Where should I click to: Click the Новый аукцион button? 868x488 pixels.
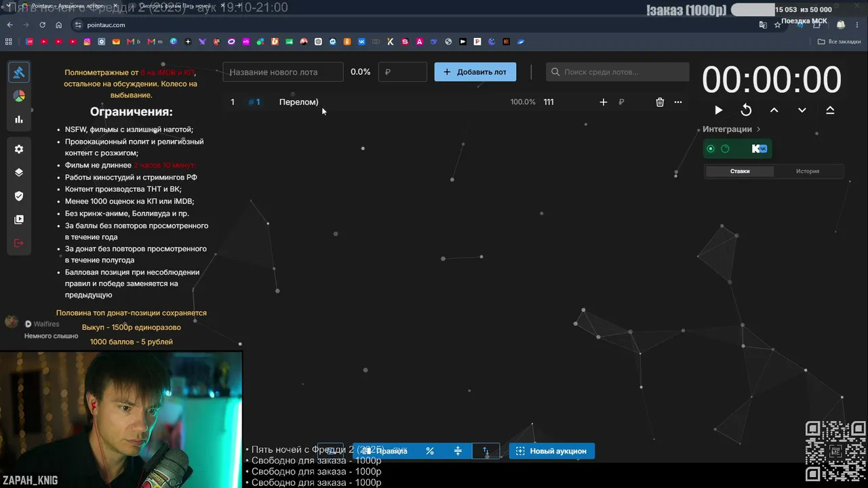tap(552, 451)
